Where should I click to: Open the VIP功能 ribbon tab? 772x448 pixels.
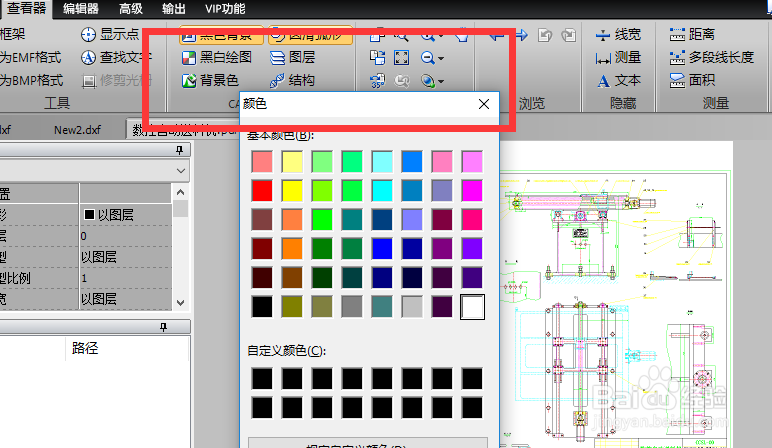pos(225,9)
